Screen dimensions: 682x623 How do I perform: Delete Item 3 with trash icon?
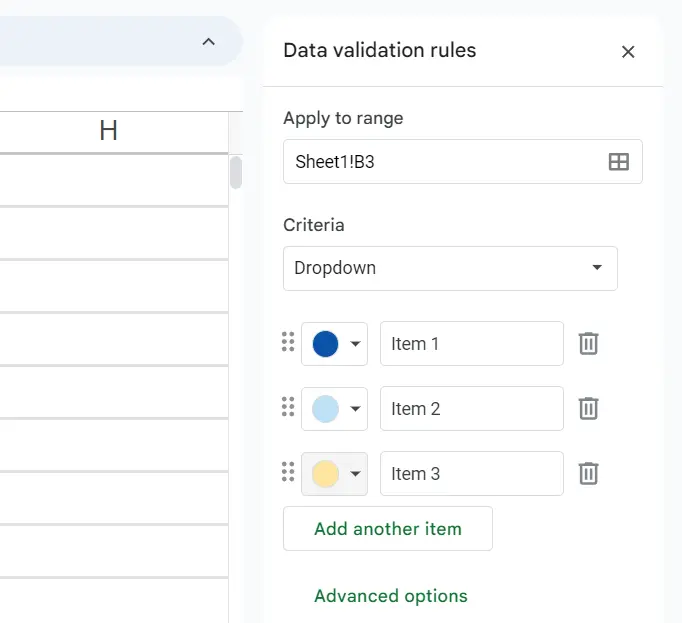coord(588,473)
